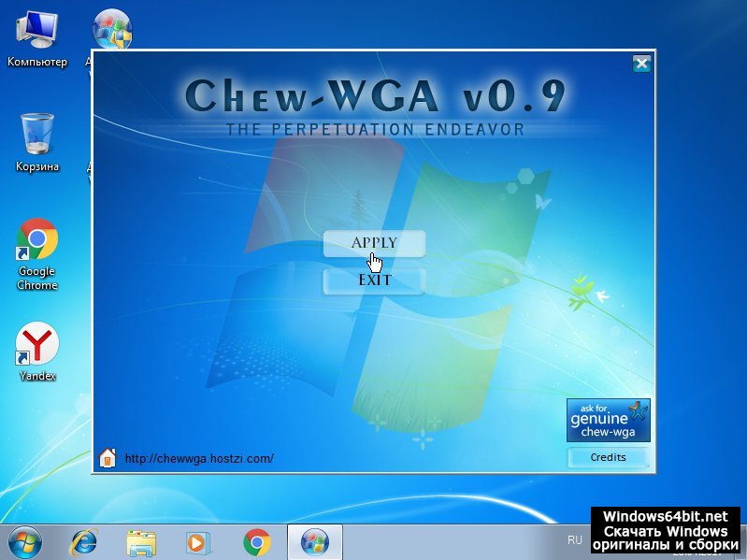Launch Internet Explorer from the taskbar
The height and width of the screenshot is (560, 747).
(84, 541)
